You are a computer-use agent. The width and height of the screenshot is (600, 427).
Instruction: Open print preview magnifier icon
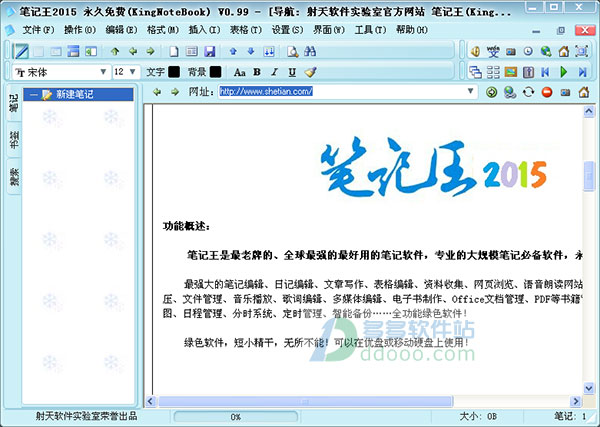[x=293, y=51]
